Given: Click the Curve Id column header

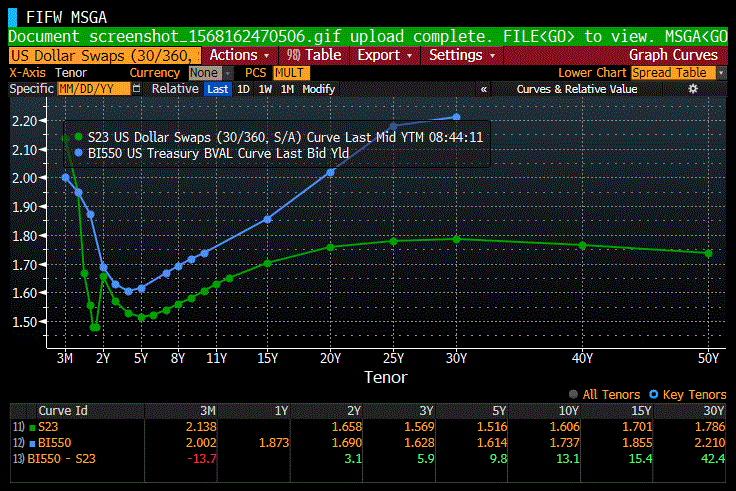Looking at the screenshot, I should (63, 411).
